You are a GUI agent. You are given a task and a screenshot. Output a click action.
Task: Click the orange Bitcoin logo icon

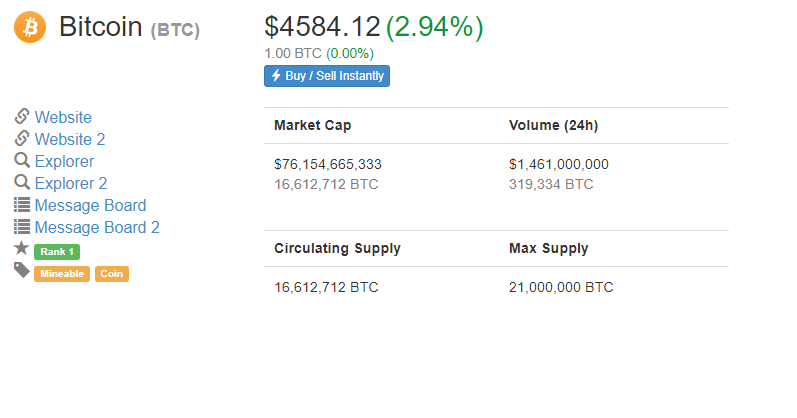coord(30,27)
